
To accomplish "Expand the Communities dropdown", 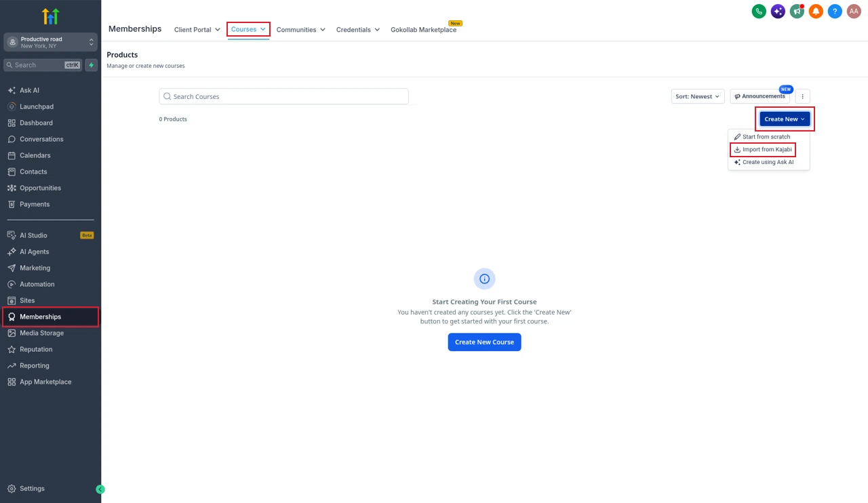I will [x=301, y=30].
